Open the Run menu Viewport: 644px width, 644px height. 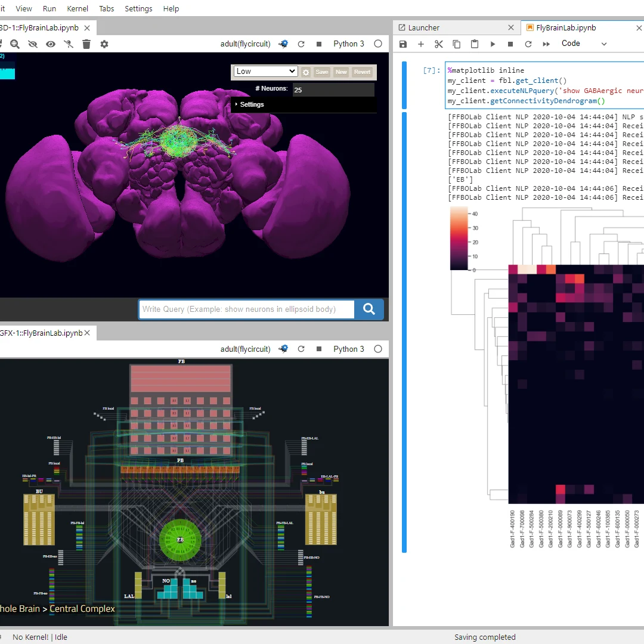49,8
